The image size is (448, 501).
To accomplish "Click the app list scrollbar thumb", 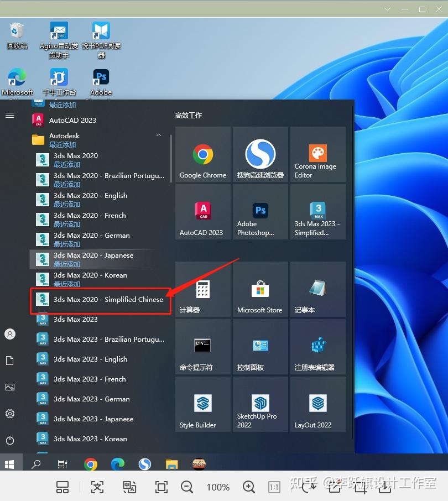I will [x=171, y=159].
